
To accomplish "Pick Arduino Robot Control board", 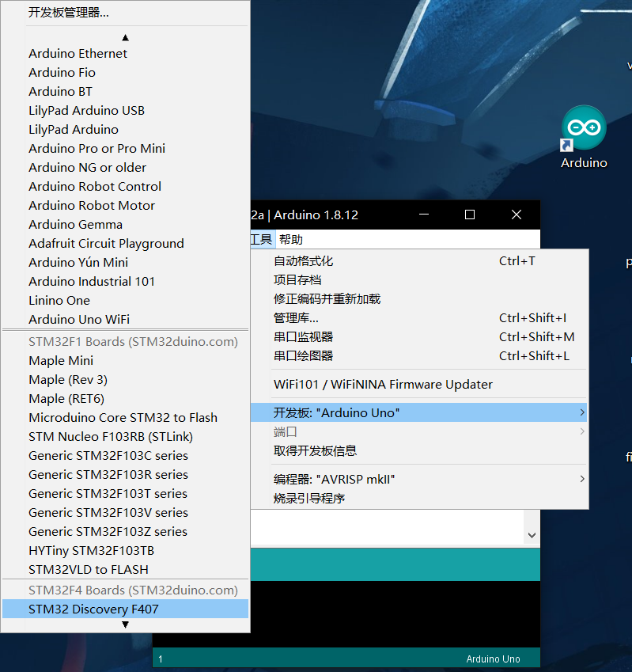I will click(x=125, y=187).
